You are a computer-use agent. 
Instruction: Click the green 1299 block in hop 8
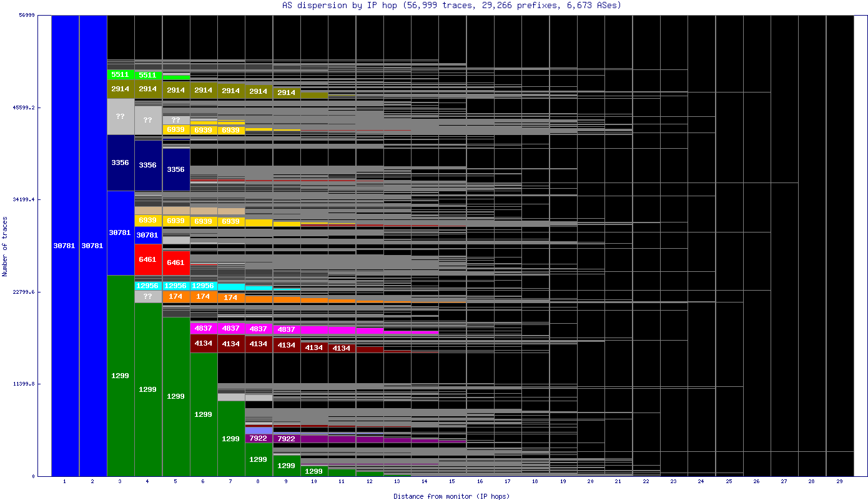pyautogui.click(x=259, y=459)
